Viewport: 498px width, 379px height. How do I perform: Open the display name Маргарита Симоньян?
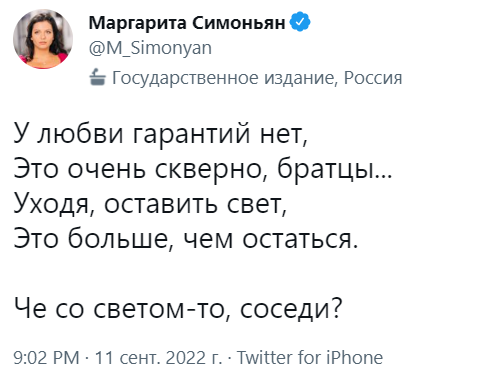187,23
